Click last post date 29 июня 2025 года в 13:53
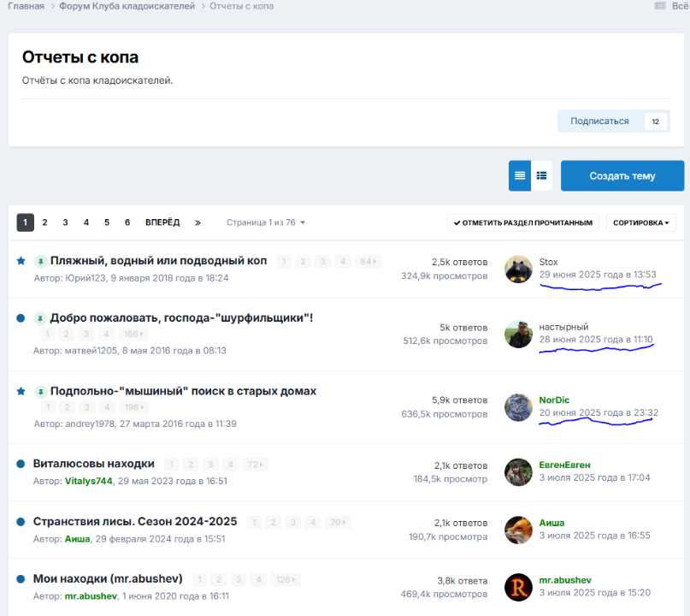The height and width of the screenshot is (616, 690). 598,275
